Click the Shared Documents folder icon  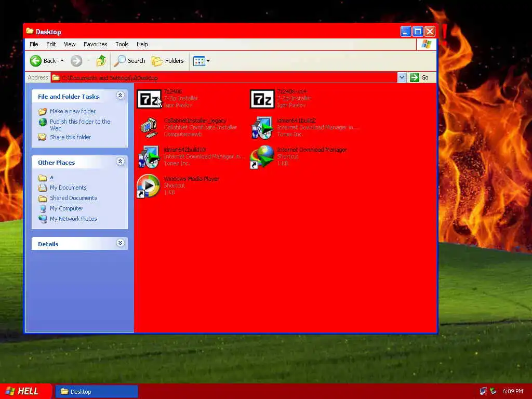(x=43, y=198)
